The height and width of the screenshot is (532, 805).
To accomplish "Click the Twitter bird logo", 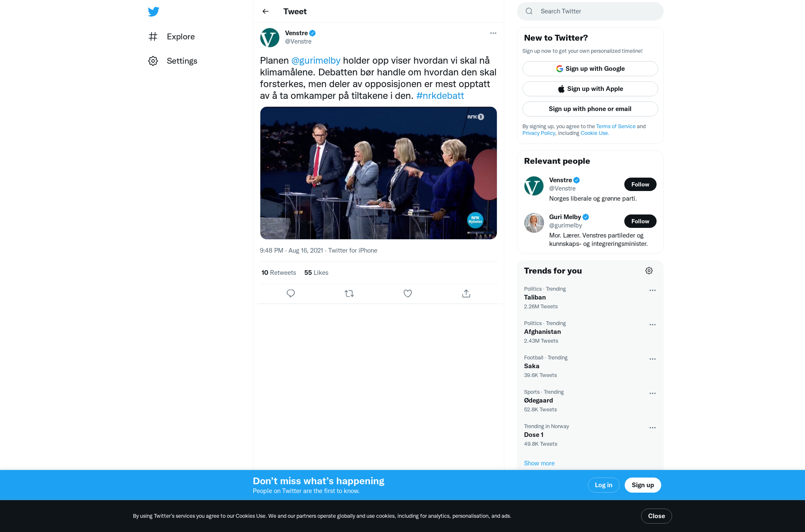I will (153, 12).
